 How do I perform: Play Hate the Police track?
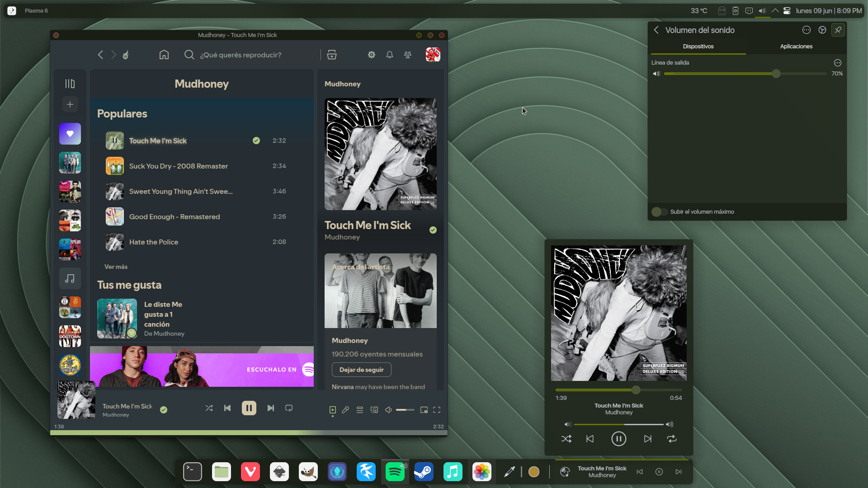click(202, 242)
